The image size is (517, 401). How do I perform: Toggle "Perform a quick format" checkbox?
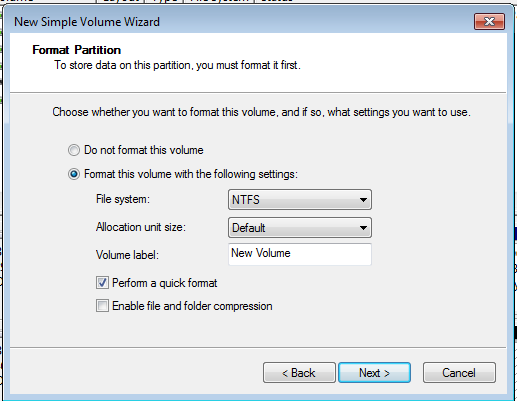pos(102,283)
